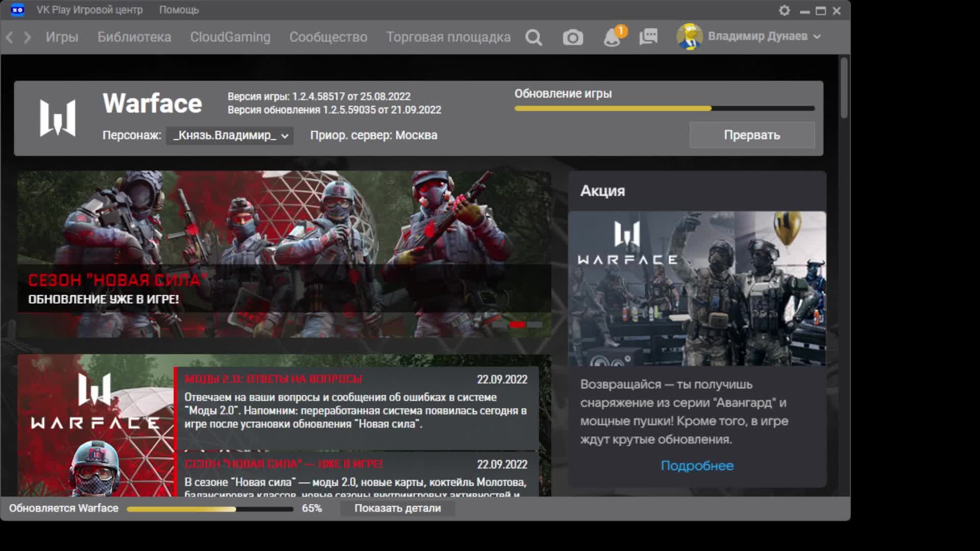Image resolution: width=980 pixels, height=551 pixels.
Task: Click the page vertical scrollbar
Action: (x=844, y=88)
